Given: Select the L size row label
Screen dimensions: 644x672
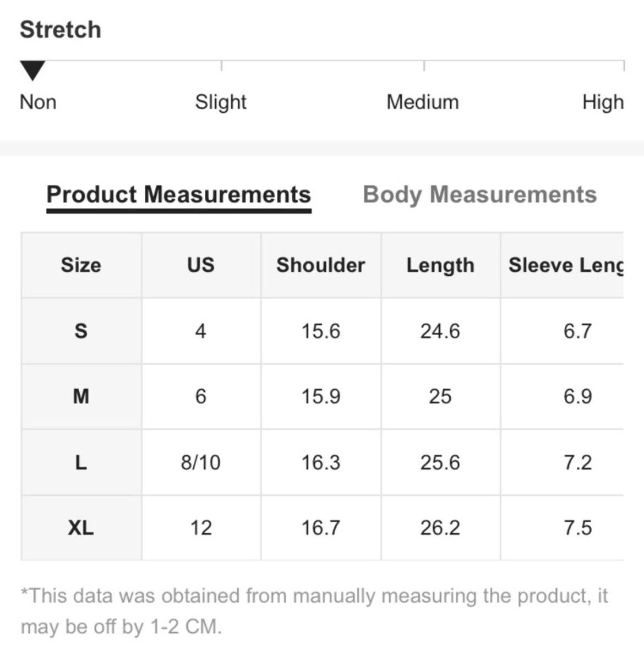Looking at the screenshot, I should click(81, 462).
